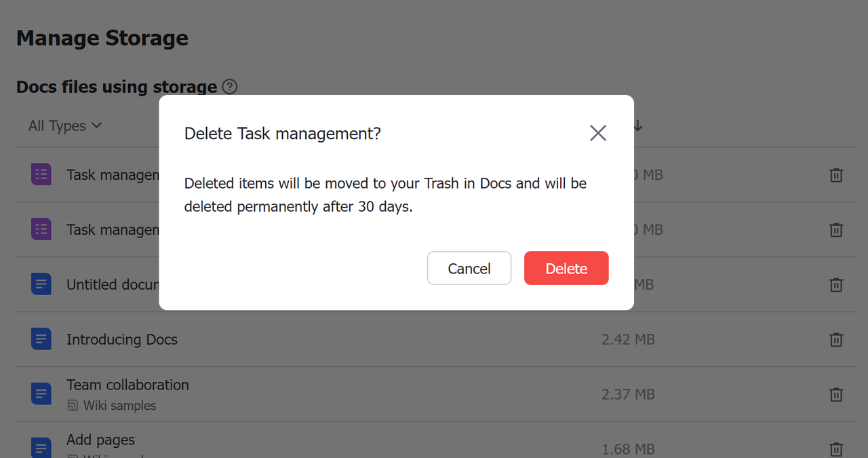Click purple icon of topmost Task management file

tap(41, 175)
